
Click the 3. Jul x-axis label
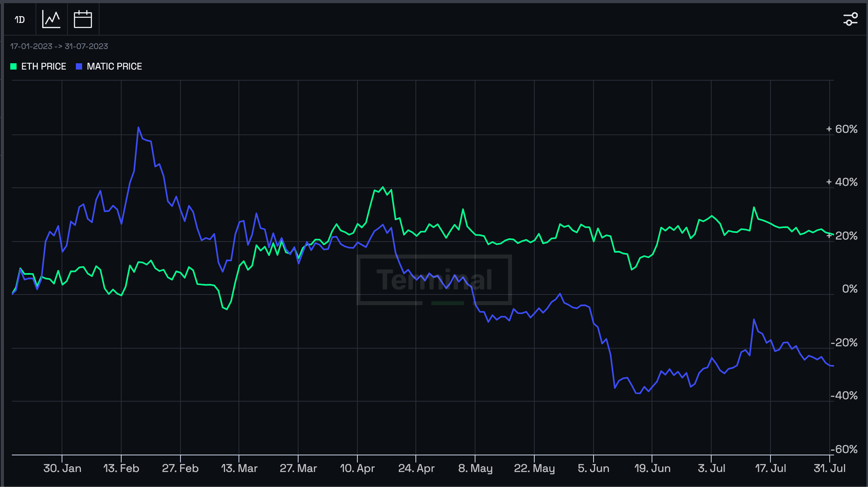(x=712, y=468)
